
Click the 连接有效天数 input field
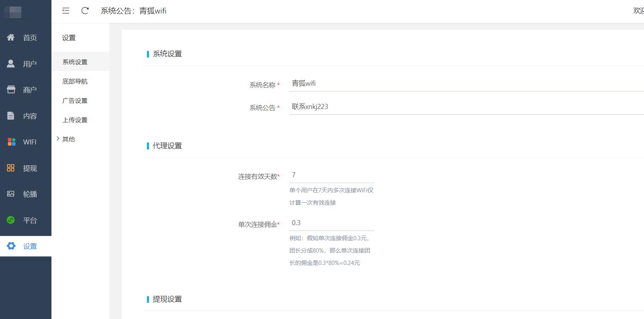click(x=331, y=175)
